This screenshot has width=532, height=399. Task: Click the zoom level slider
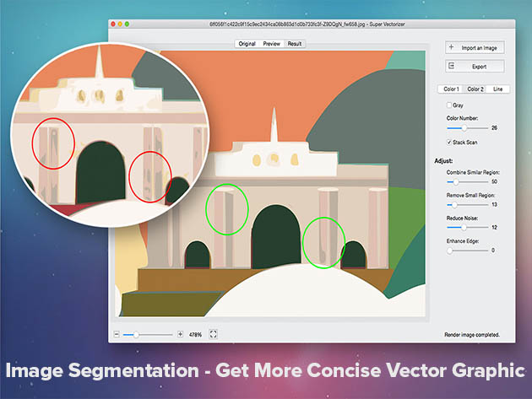coord(137,335)
